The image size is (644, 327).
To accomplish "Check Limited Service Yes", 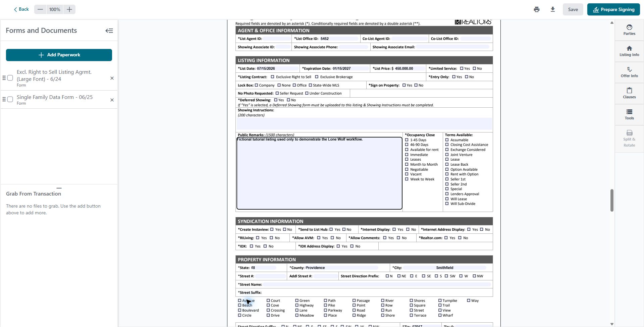I will coord(462,68).
